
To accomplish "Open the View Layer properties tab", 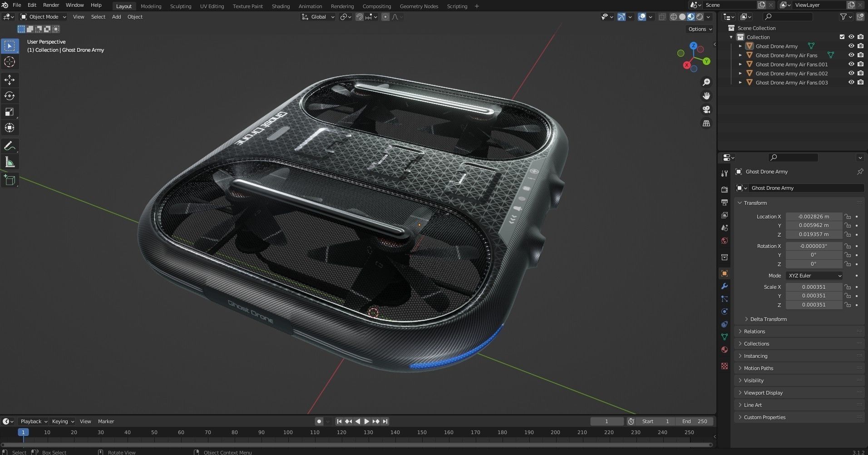I will coord(725,215).
